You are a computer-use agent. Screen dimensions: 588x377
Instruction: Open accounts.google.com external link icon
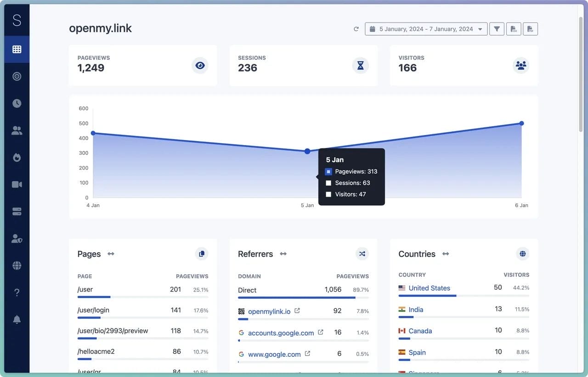point(321,332)
